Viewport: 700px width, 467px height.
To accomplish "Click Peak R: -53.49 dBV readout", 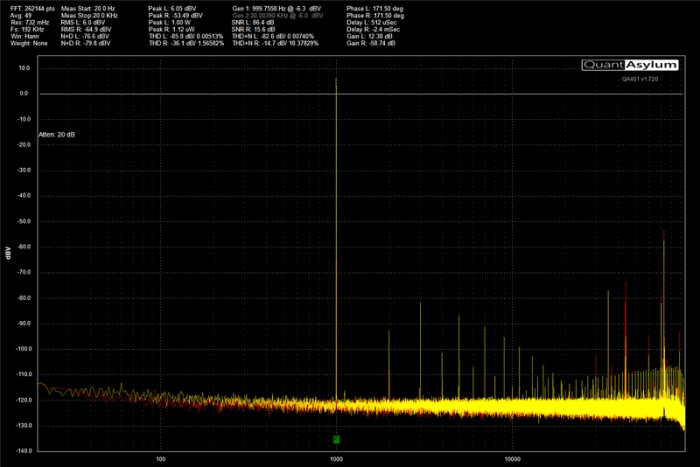I will point(175,16).
